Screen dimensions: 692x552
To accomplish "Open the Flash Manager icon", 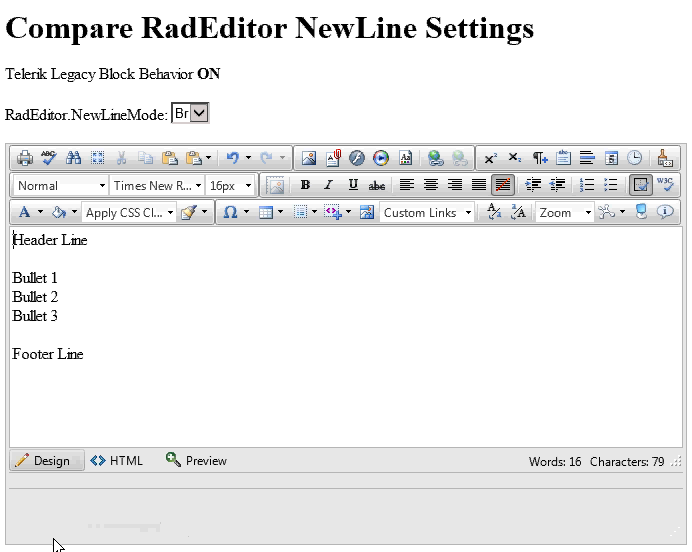I will click(x=357, y=158).
